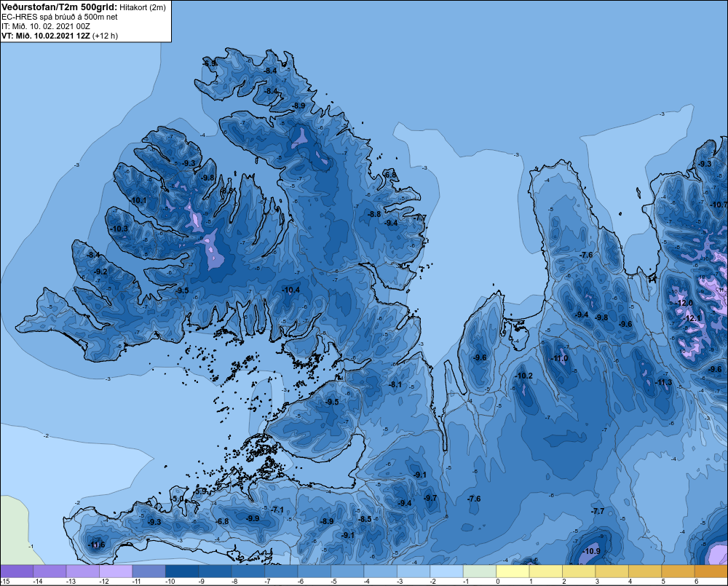Select the legend swatch between 4 and 5
728x586 pixels.
click(645, 571)
